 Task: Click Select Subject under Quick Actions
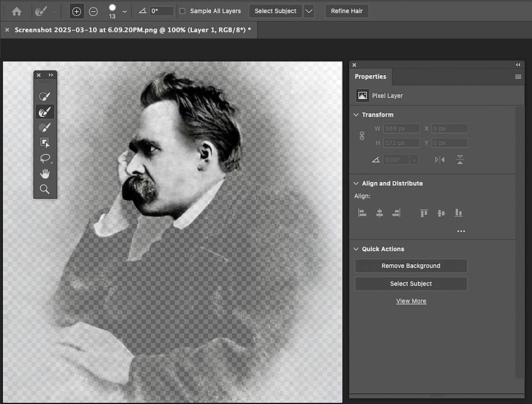[x=411, y=283]
